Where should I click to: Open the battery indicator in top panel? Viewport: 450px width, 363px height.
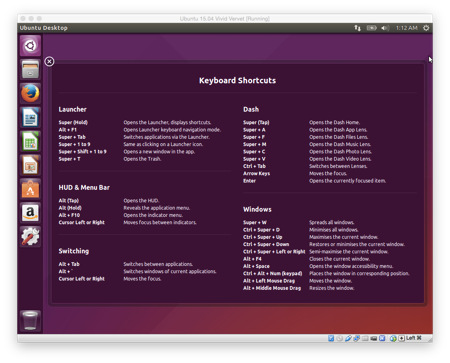pos(371,28)
